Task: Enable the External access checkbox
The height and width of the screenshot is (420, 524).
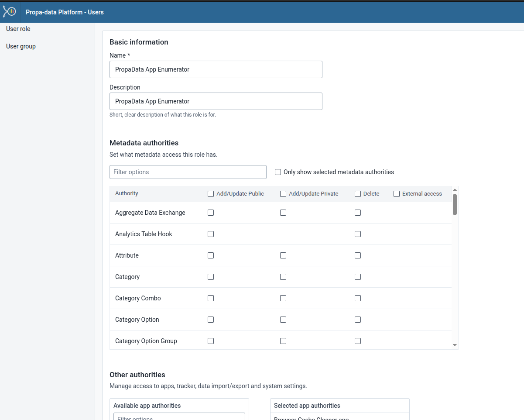Action: pos(397,193)
